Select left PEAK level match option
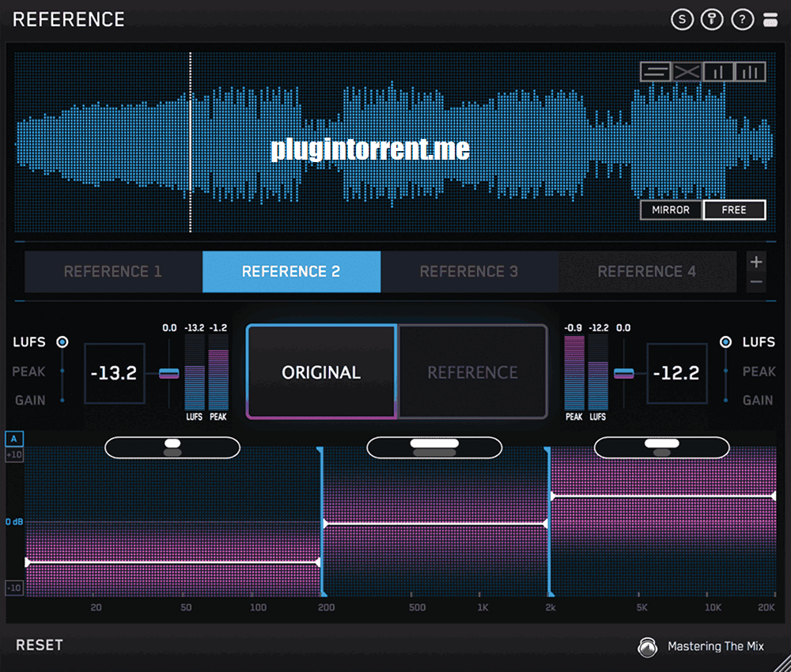The height and width of the screenshot is (672, 791). click(x=28, y=372)
